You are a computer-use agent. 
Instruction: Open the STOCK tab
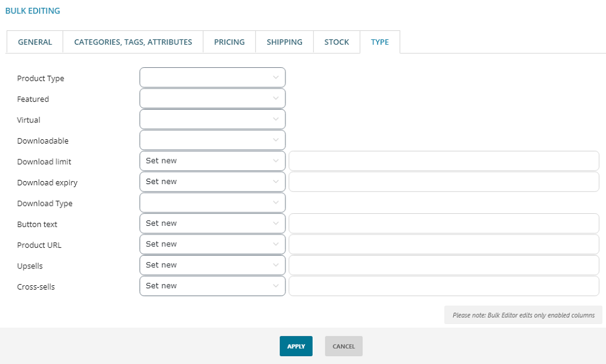pos(336,42)
